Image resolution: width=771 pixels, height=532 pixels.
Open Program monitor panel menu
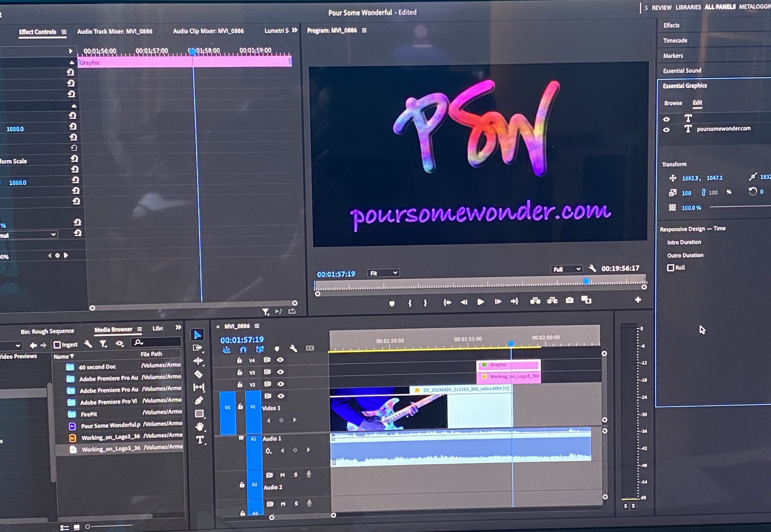(364, 30)
